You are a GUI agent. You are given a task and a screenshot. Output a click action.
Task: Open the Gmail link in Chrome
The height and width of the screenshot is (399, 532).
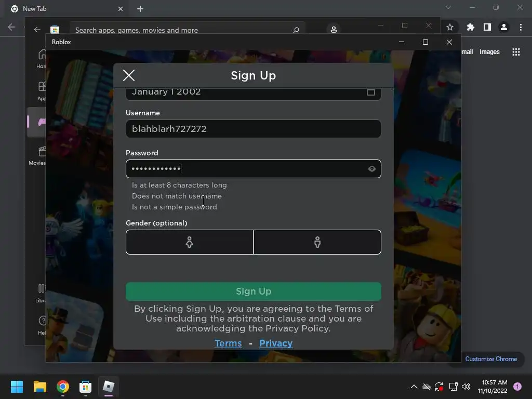467,52
